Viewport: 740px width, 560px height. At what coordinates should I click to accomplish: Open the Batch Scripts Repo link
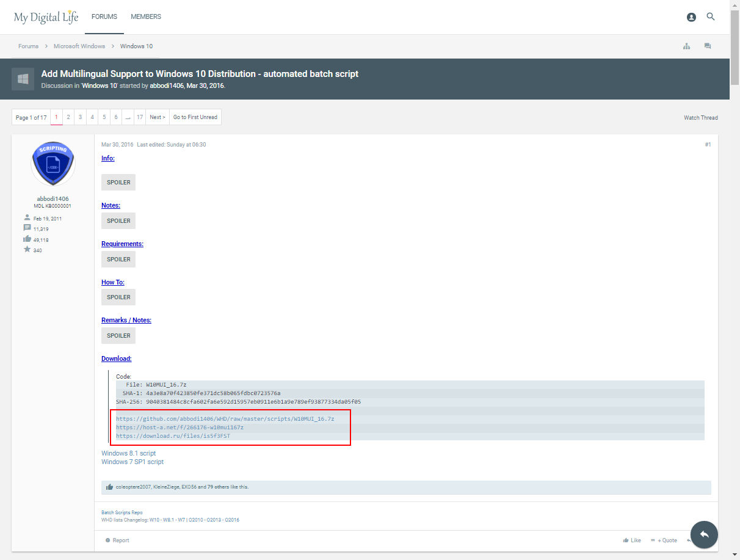click(122, 512)
